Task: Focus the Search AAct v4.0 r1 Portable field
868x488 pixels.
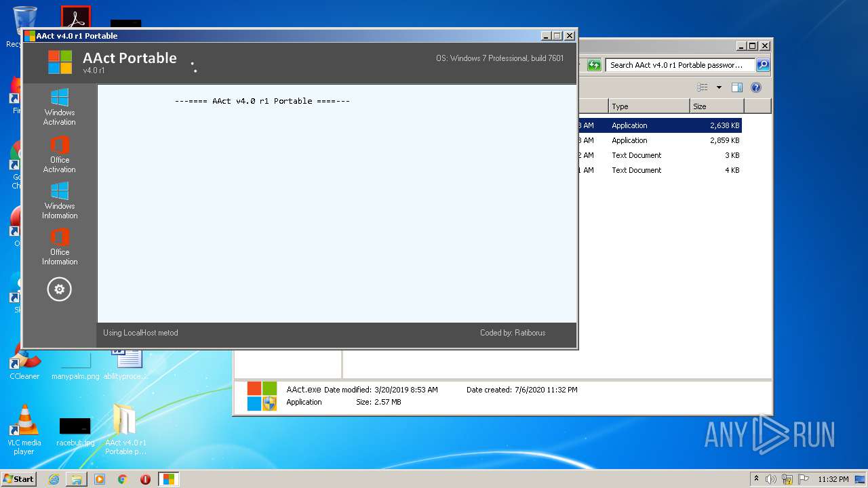Action: click(679, 65)
